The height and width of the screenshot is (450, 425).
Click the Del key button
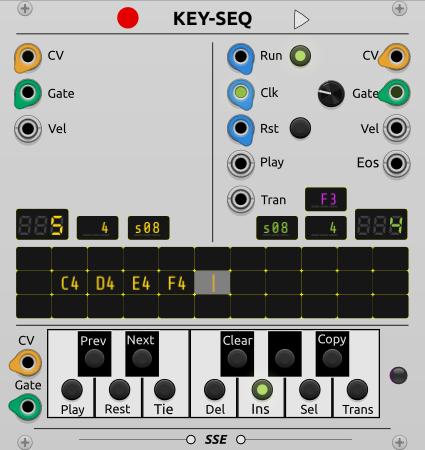(214, 389)
